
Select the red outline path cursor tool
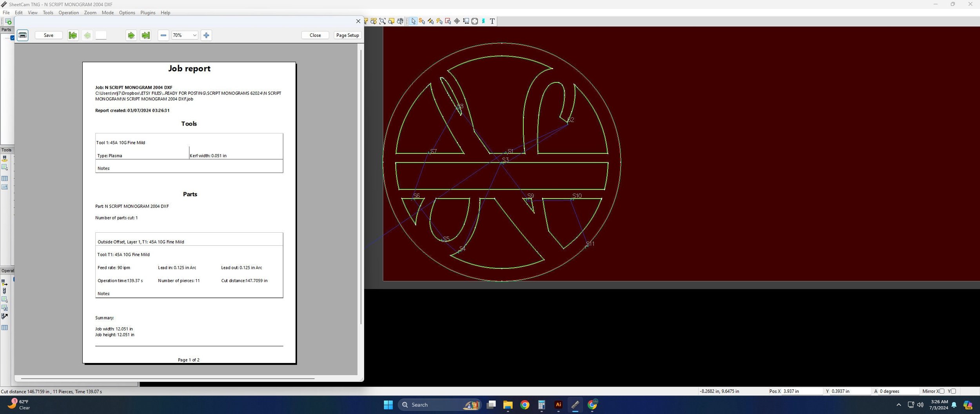click(448, 21)
